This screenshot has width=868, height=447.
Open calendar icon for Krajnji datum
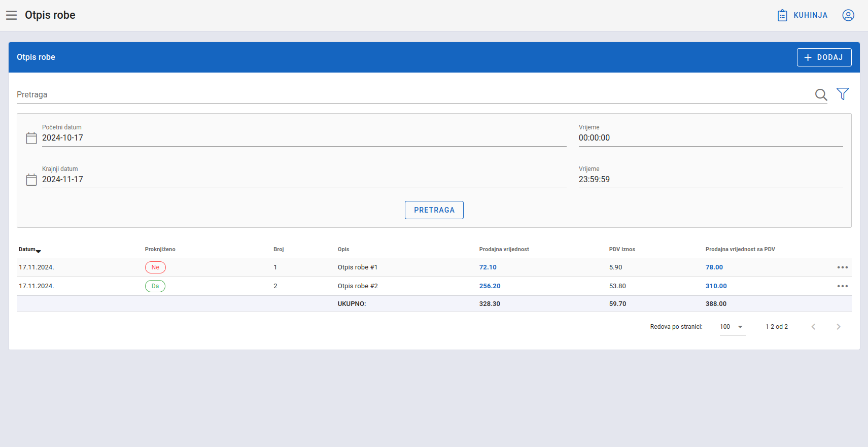(31, 180)
